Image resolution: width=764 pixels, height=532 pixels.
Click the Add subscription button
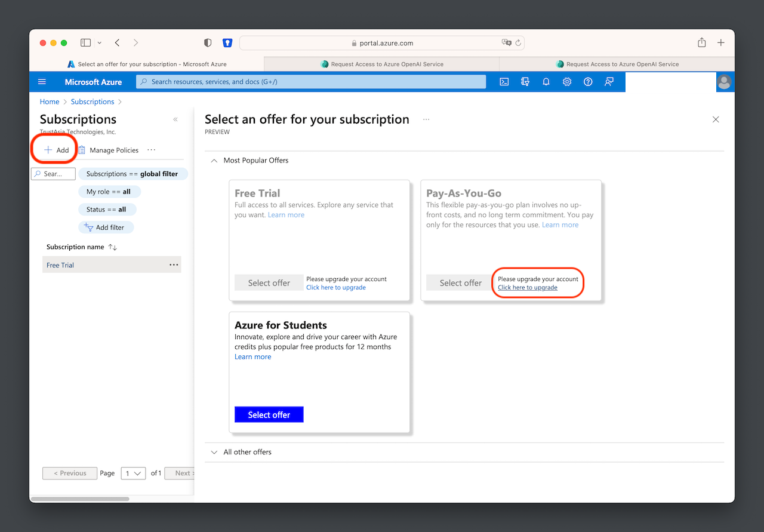(x=57, y=150)
